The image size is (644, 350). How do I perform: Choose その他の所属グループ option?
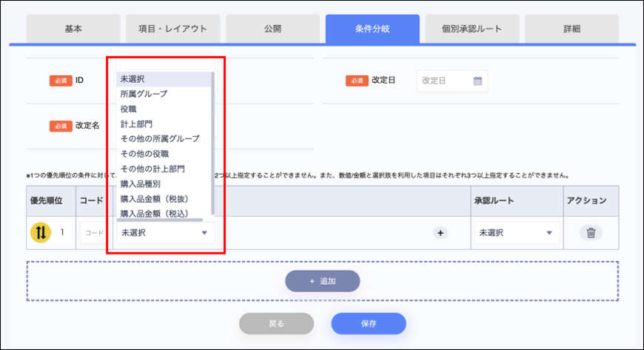tap(164, 139)
